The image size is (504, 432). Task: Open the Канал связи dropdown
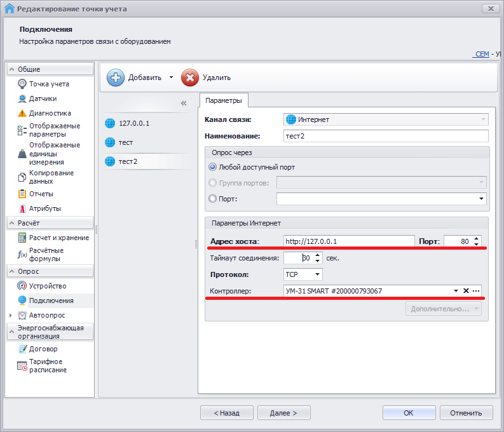point(483,119)
